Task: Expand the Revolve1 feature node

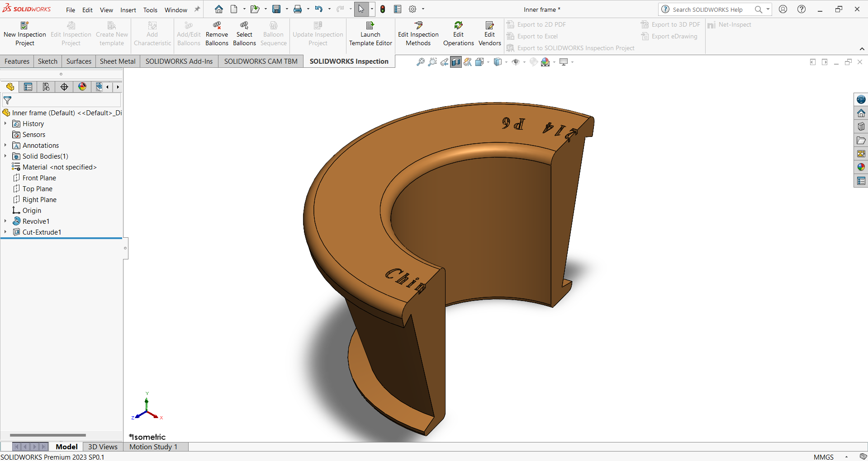Action: [x=5, y=221]
